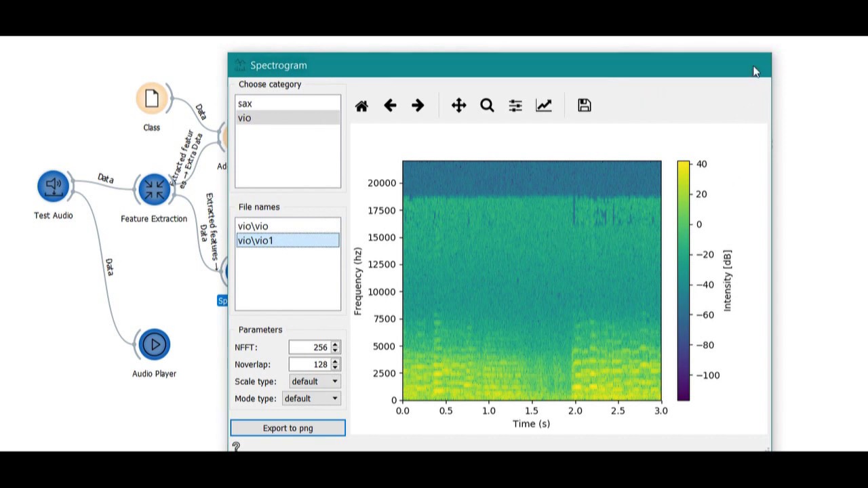Click the Feature Extraction label
The width and height of the screenshot is (868, 488).
(x=154, y=219)
